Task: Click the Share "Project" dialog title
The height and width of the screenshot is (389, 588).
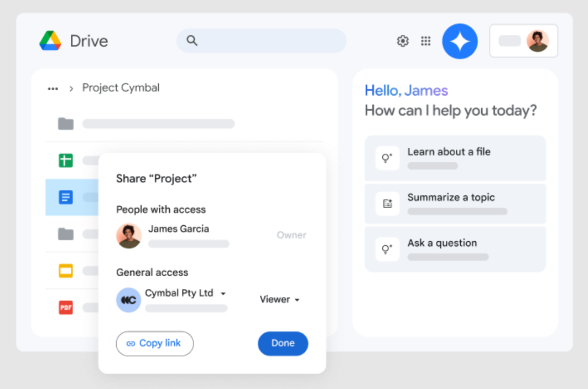Action: tap(157, 179)
